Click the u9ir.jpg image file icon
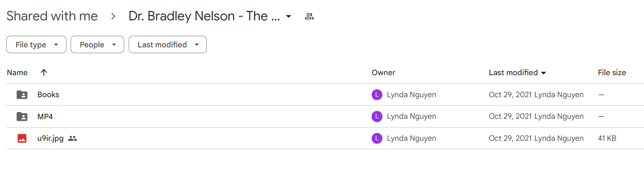 (22, 138)
